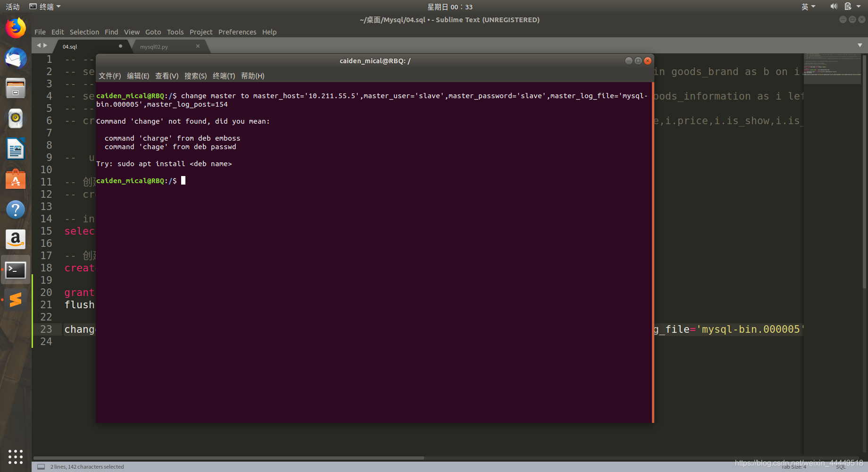The width and height of the screenshot is (868, 472).
Task: Open the volume indicator in top bar
Action: click(834, 7)
